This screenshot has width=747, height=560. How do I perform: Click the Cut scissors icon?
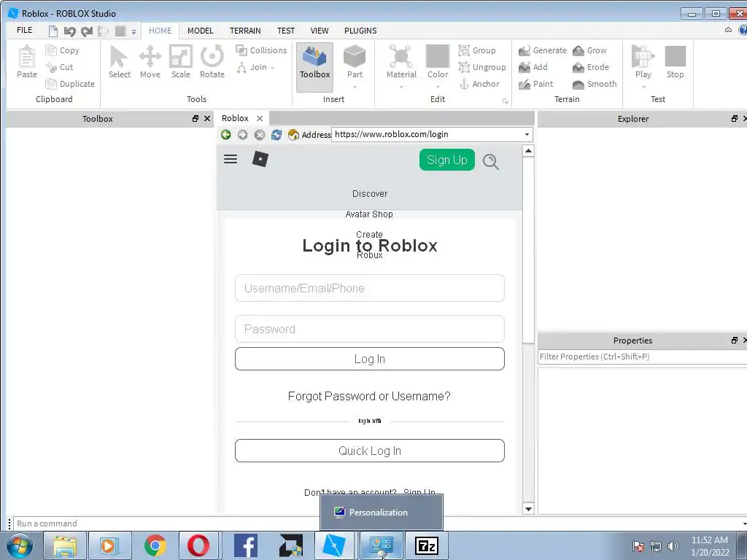[51, 67]
